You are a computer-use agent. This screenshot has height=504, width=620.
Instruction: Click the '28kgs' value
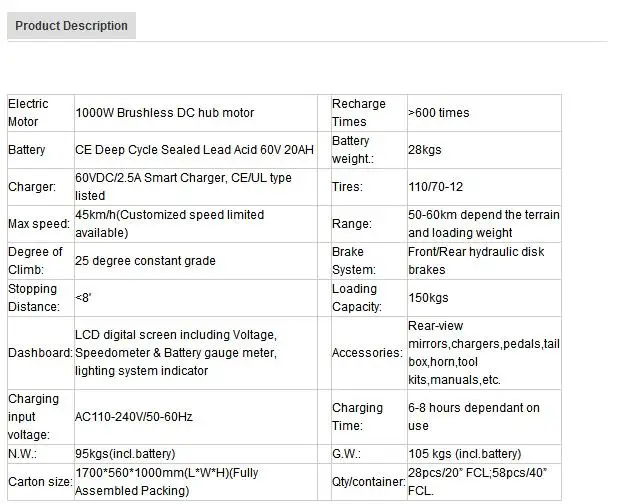pyautogui.click(x=425, y=150)
